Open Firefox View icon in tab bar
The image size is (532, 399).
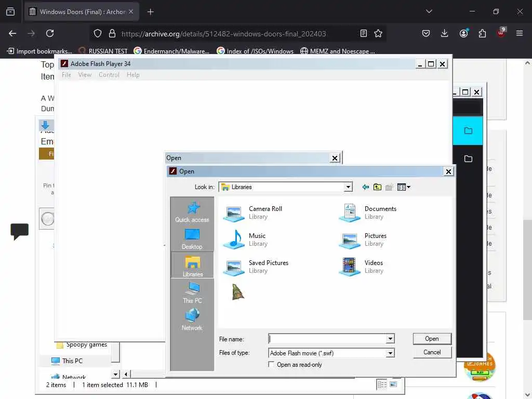(10, 12)
